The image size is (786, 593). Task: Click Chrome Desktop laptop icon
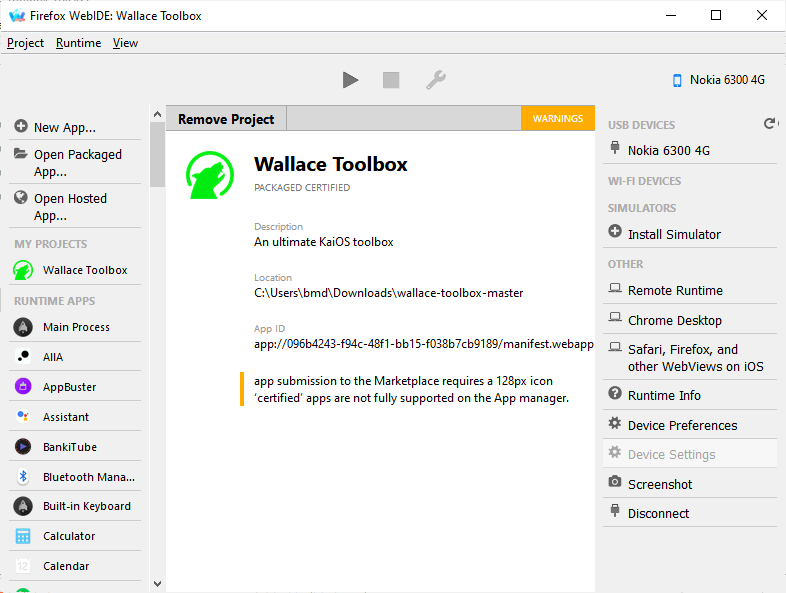[x=615, y=317]
